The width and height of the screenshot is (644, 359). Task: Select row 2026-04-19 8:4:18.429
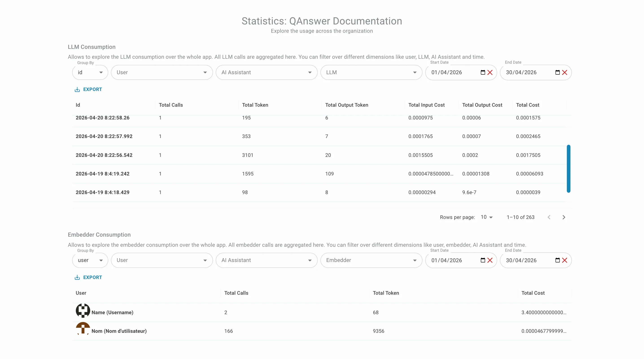tap(319, 192)
